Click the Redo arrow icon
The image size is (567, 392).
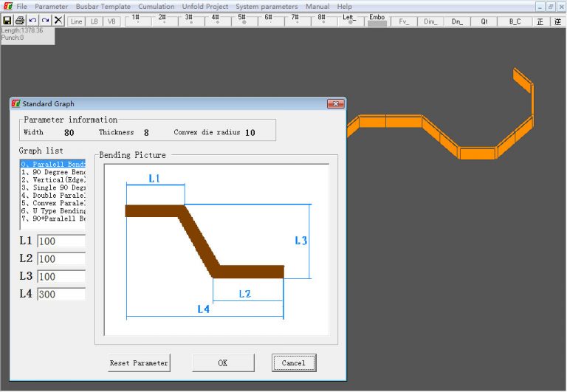45,21
